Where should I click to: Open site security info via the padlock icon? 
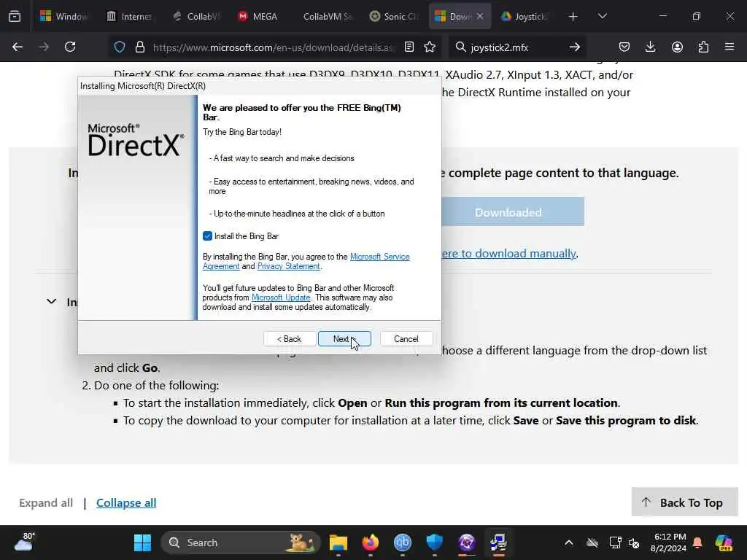[139, 47]
